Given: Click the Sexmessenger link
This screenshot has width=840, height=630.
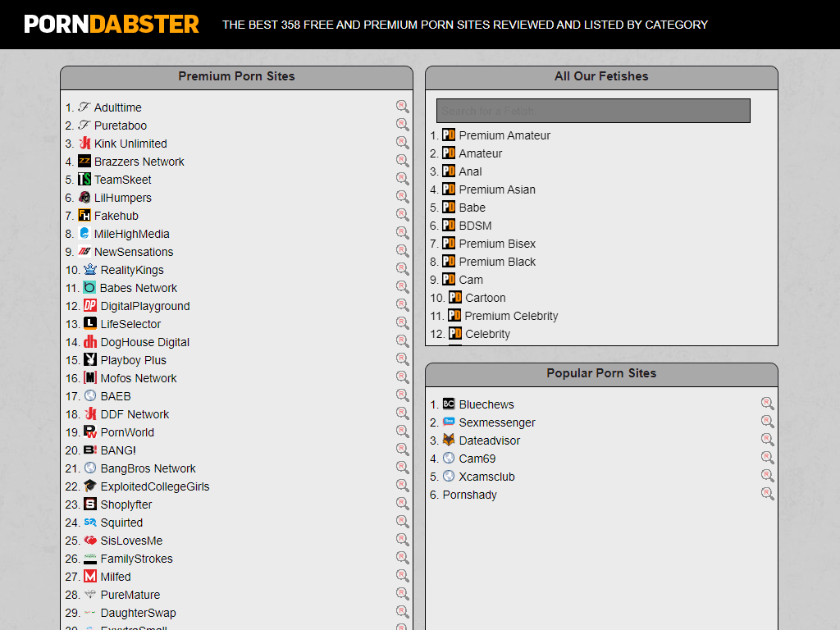Looking at the screenshot, I should pos(496,422).
